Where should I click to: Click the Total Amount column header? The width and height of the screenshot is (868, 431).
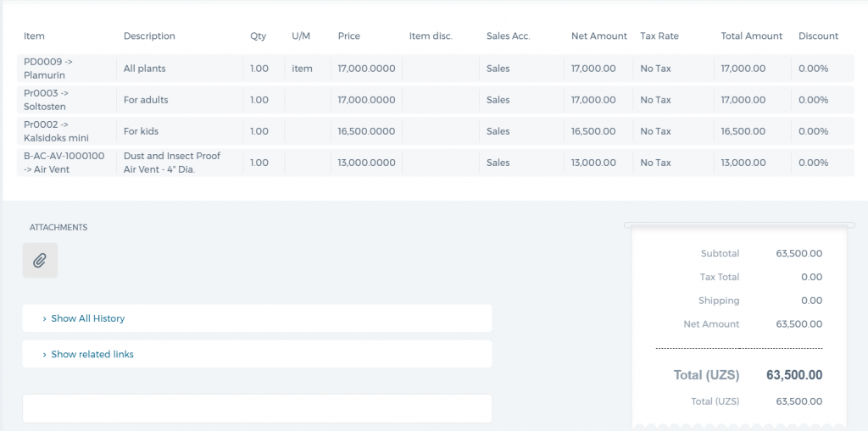(752, 36)
